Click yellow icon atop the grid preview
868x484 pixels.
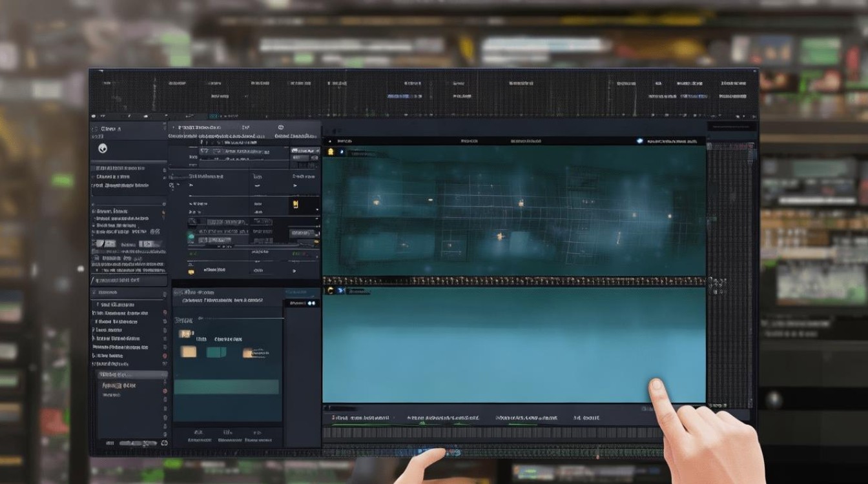(x=331, y=152)
